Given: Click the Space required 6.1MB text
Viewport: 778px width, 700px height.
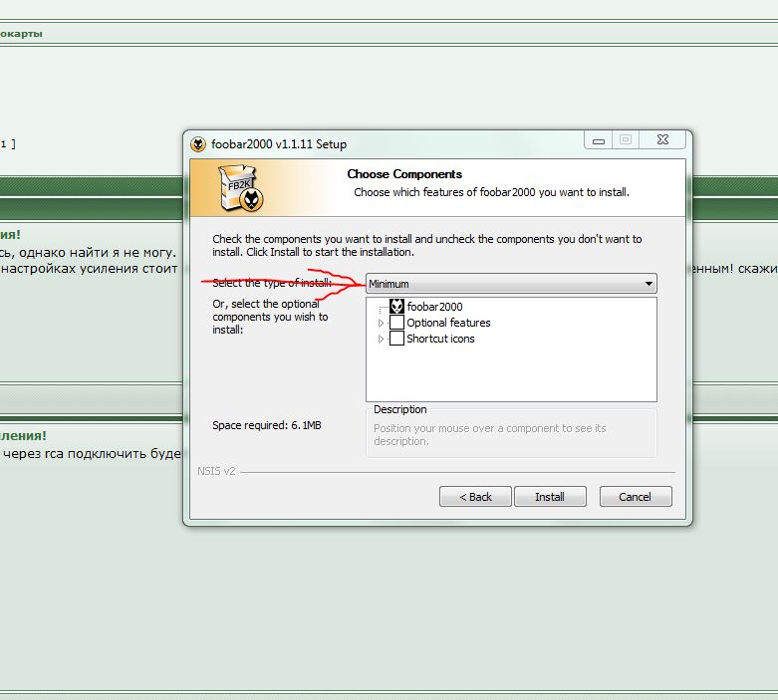Looking at the screenshot, I should 266,425.
